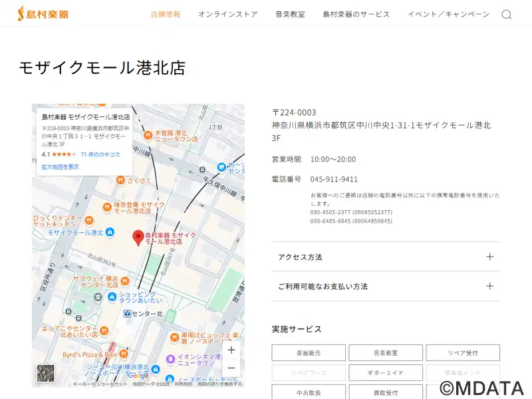Click the phone number 045-911-9411

334,179
